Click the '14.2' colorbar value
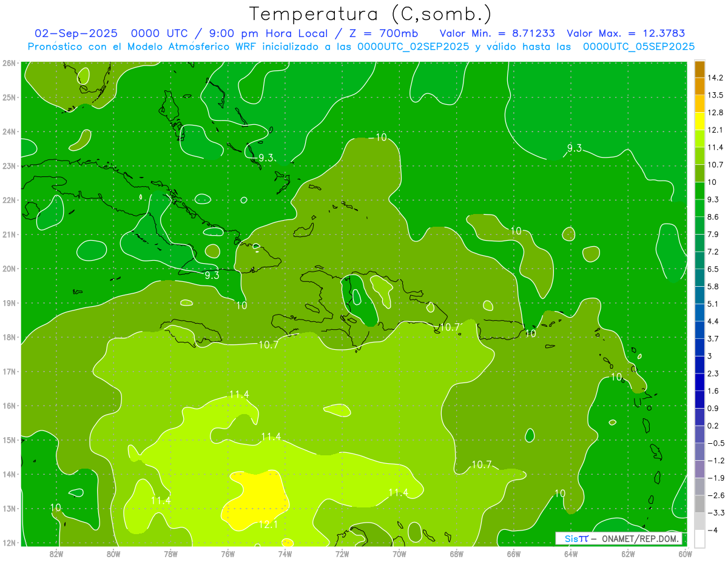The width and height of the screenshot is (728, 562). [715, 78]
